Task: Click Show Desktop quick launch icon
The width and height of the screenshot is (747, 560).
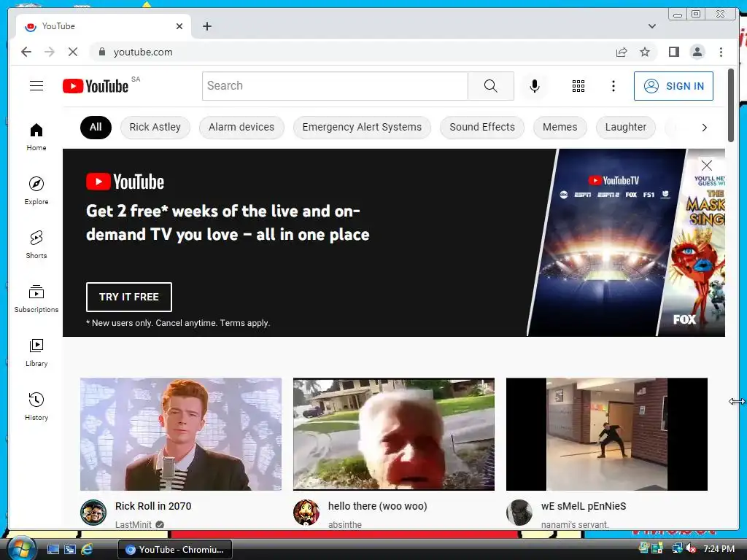Action: coord(53,549)
